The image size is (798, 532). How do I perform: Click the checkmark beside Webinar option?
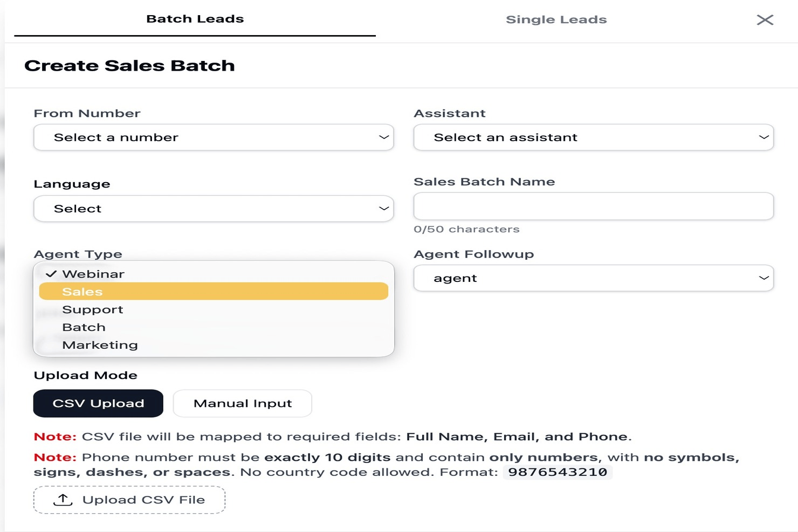(52, 273)
